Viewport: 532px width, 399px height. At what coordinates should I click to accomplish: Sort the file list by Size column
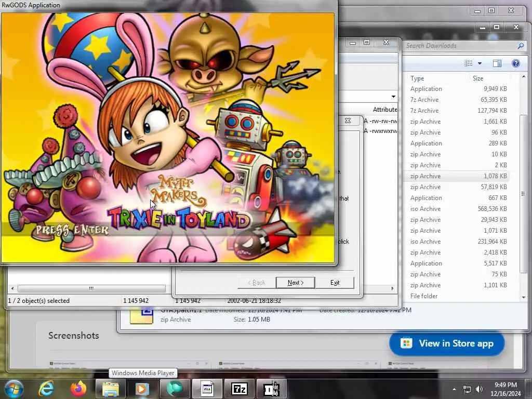pos(490,78)
